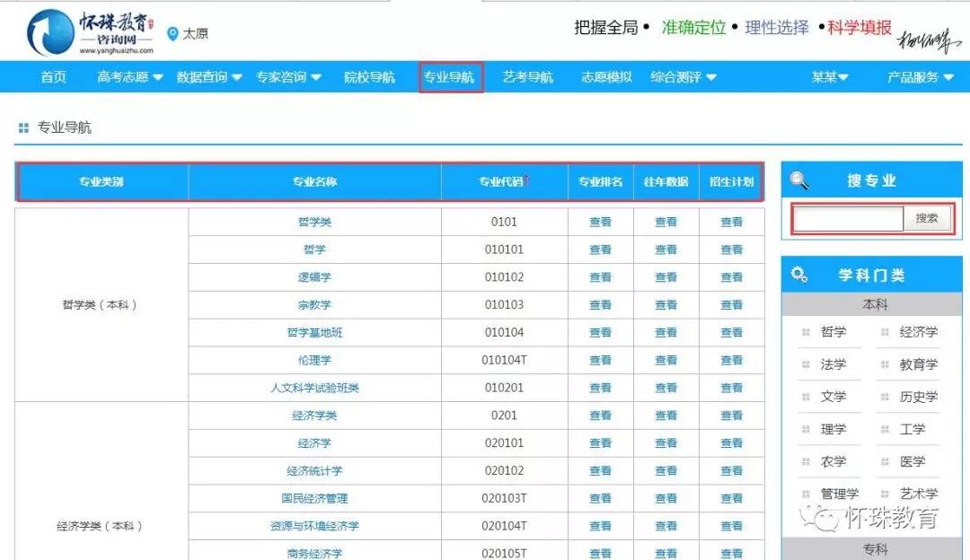
Task: Open the 逻辑学 major link
Action: [314, 277]
